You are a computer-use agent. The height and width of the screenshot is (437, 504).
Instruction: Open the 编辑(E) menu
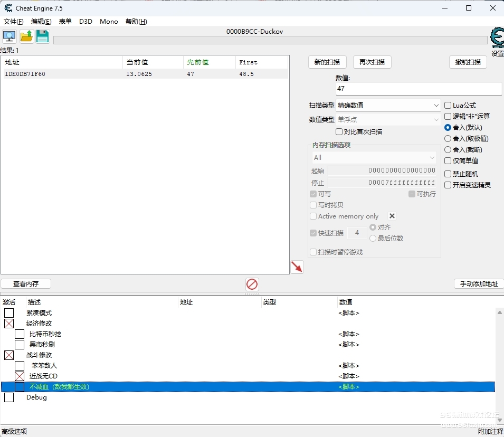(x=41, y=22)
